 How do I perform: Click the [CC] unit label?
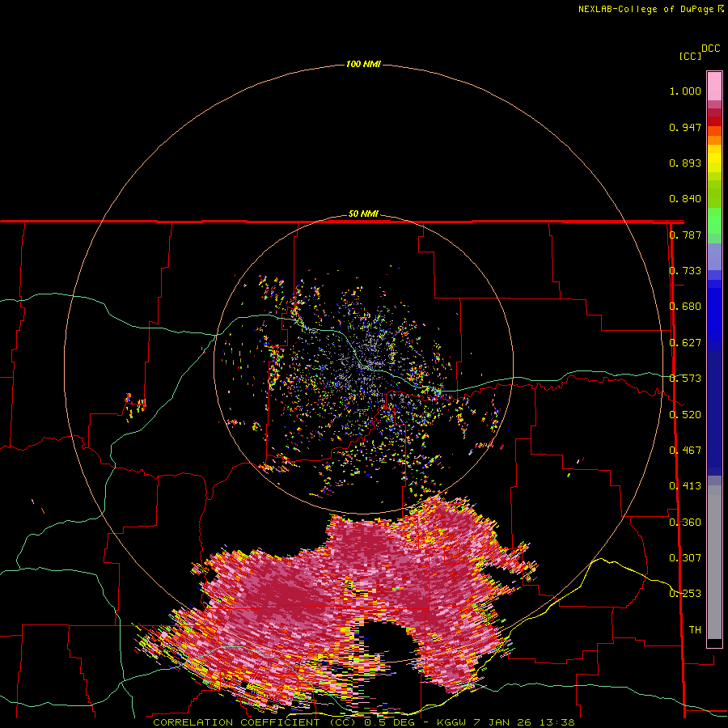(690, 56)
